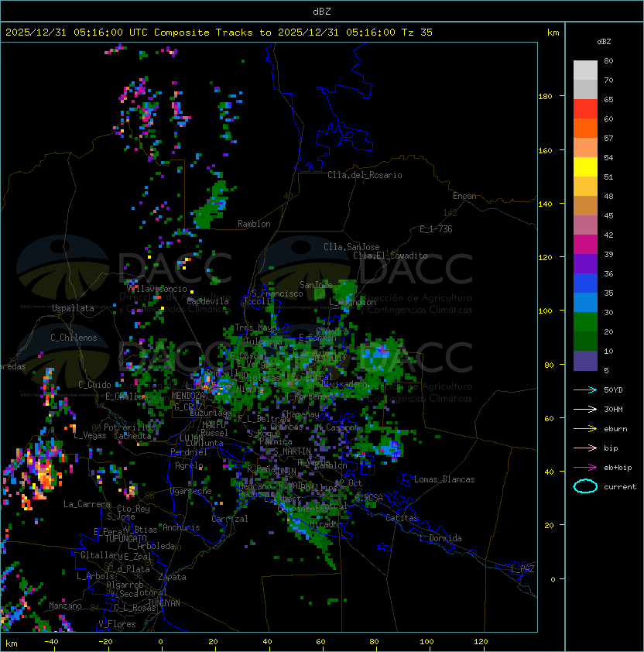The image size is (644, 652).
Task: Click the white 30HM arrow in legend
Action: [585, 409]
